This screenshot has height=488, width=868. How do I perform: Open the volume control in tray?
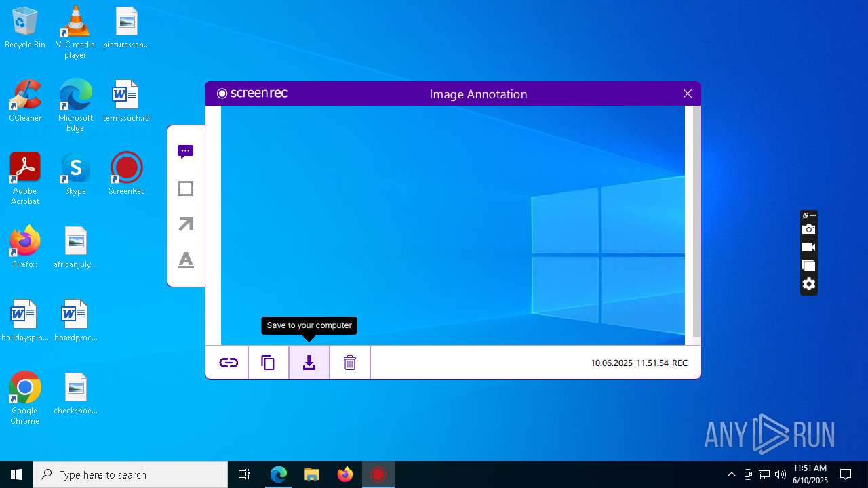(x=781, y=474)
